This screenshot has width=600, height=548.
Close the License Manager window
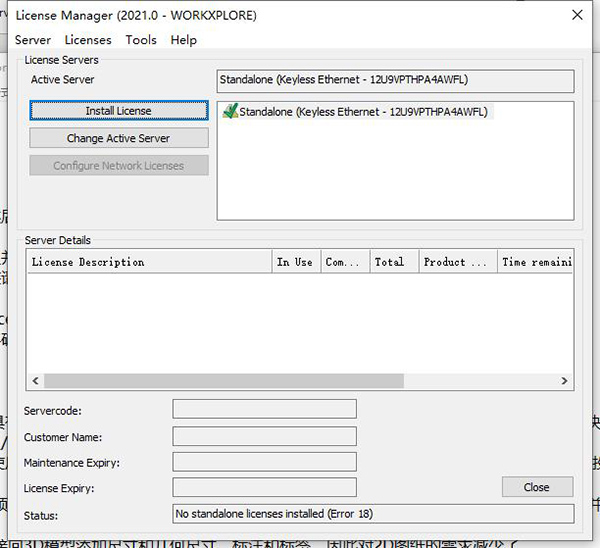[x=577, y=15]
